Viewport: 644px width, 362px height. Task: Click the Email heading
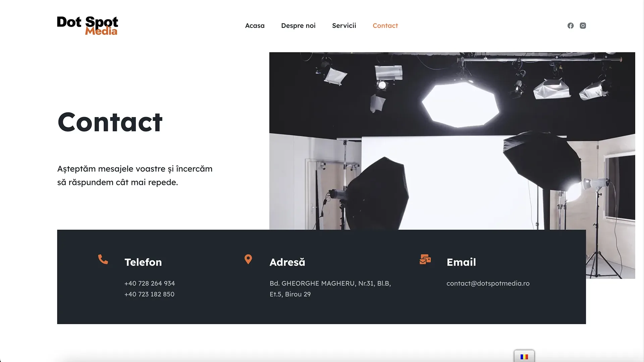coord(461,262)
